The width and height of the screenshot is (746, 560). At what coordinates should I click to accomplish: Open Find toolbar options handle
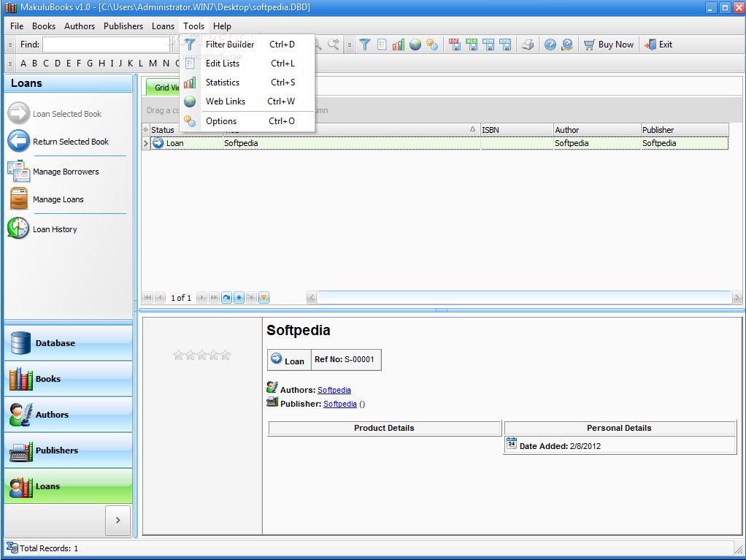coord(10,45)
